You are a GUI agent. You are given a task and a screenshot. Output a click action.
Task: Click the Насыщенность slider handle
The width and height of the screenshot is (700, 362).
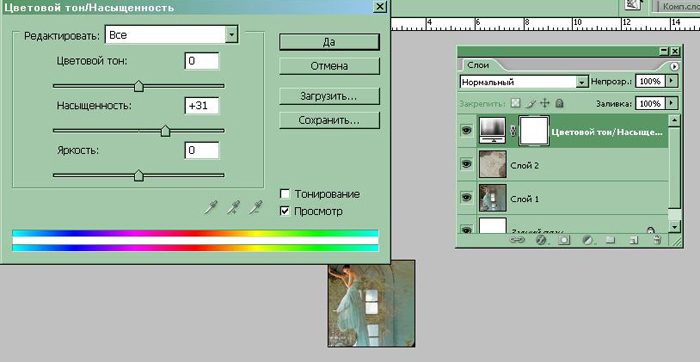(165, 131)
